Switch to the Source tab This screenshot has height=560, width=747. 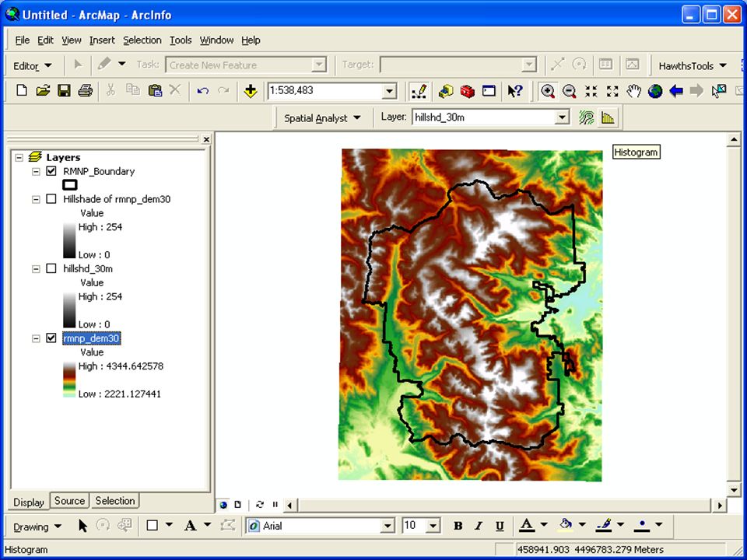(69, 500)
